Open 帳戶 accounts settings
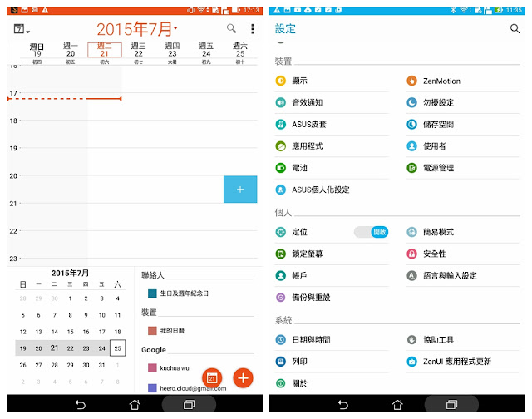532x419 pixels. click(332, 275)
